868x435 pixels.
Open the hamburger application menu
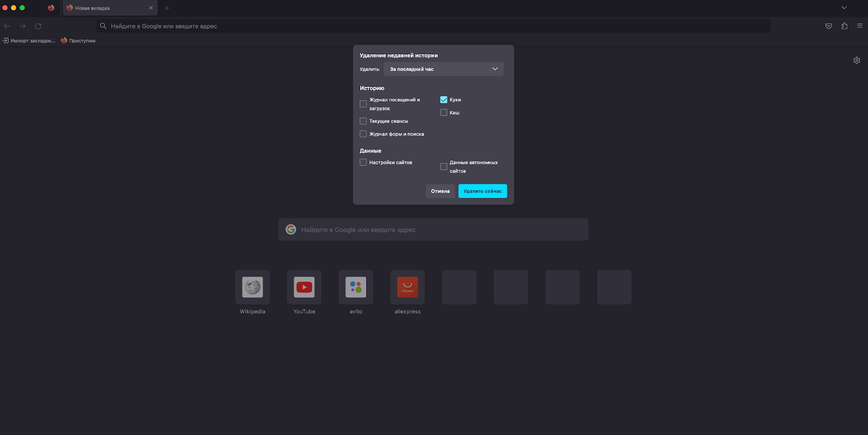(x=859, y=26)
